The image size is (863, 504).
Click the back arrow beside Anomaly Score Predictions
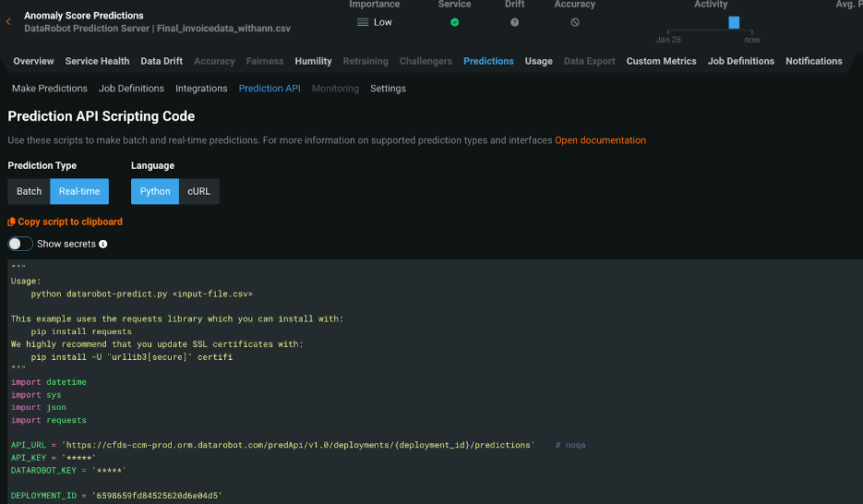(9, 22)
